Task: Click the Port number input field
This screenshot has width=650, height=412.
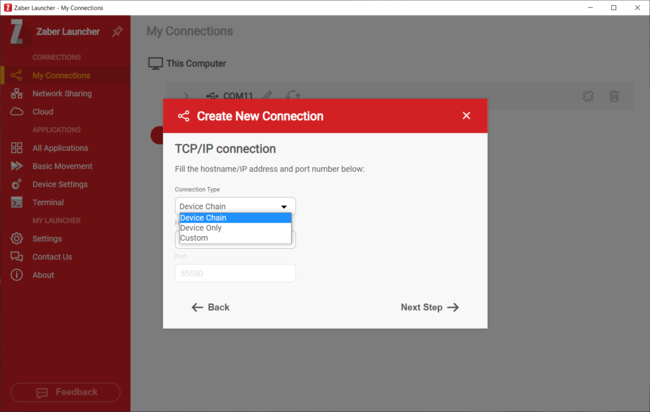Action: tap(235, 273)
